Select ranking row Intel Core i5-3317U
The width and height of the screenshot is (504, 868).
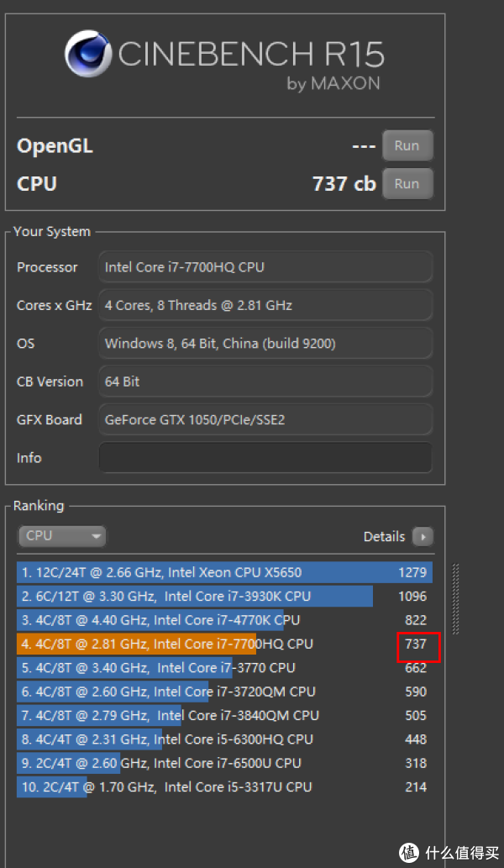pyautogui.click(x=224, y=786)
